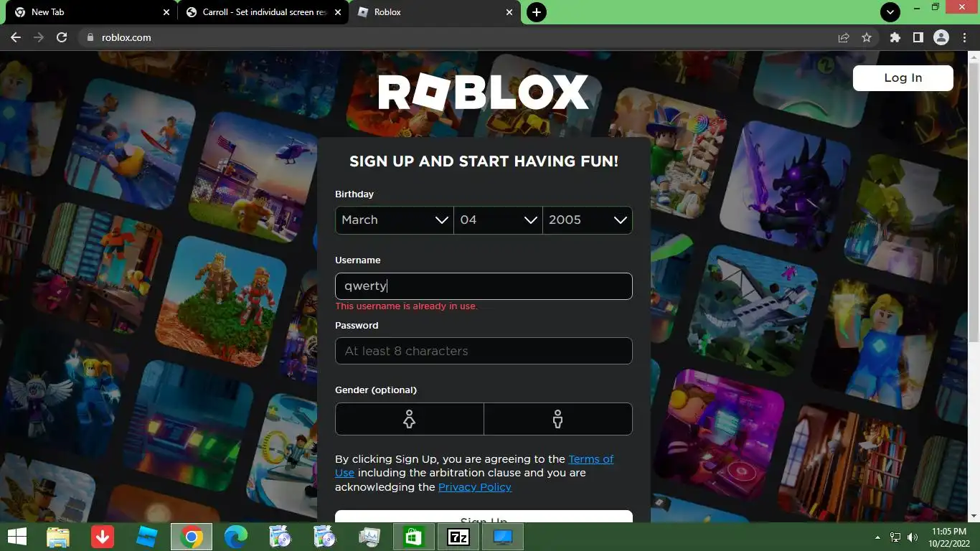This screenshot has width=980, height=551.
Task: Click the 'SIGN UP AND START HAVING FUN!' heading
Action: click(484, 161)
